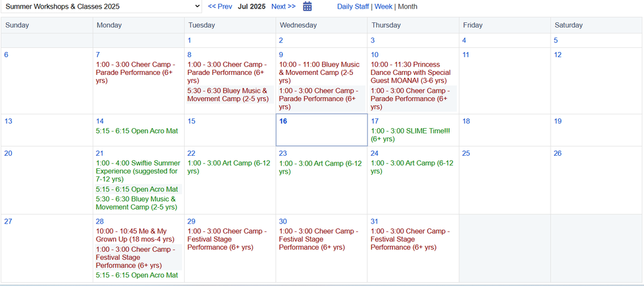Open Cheer Camp Parade Performance on July 7
The height and width of the screenshot is (286, 644).
pyautogui.click(x=135, y=73)
